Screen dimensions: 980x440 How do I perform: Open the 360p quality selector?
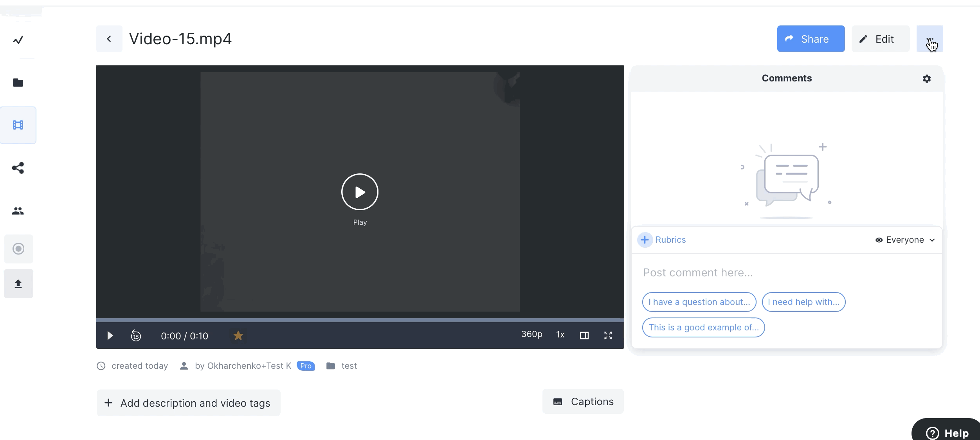(531, 334)
